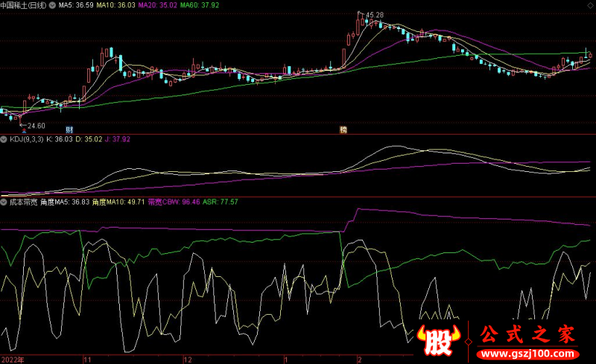Open dropdown arrow beside 中国稀土(日线) title
The height and width of the screenshot is (364, 596).
pos(52,4)
